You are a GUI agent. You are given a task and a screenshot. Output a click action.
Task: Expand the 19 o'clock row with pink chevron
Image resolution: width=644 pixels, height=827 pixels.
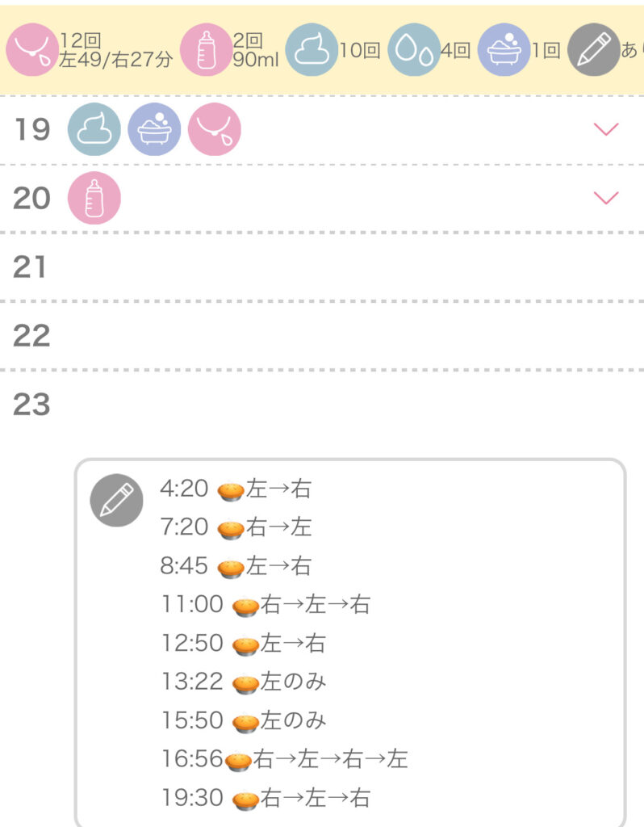606,129
